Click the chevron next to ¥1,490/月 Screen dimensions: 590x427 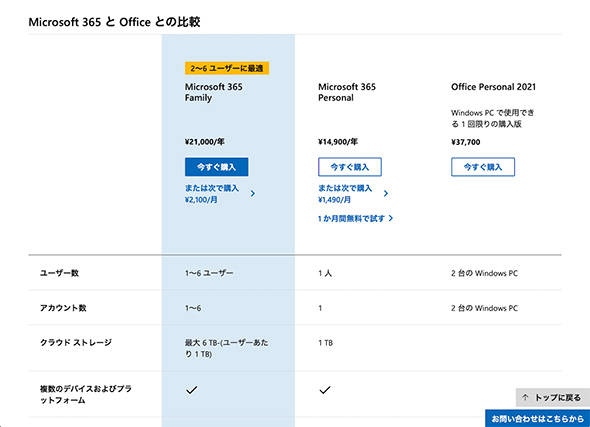click(x=386, y=193)
